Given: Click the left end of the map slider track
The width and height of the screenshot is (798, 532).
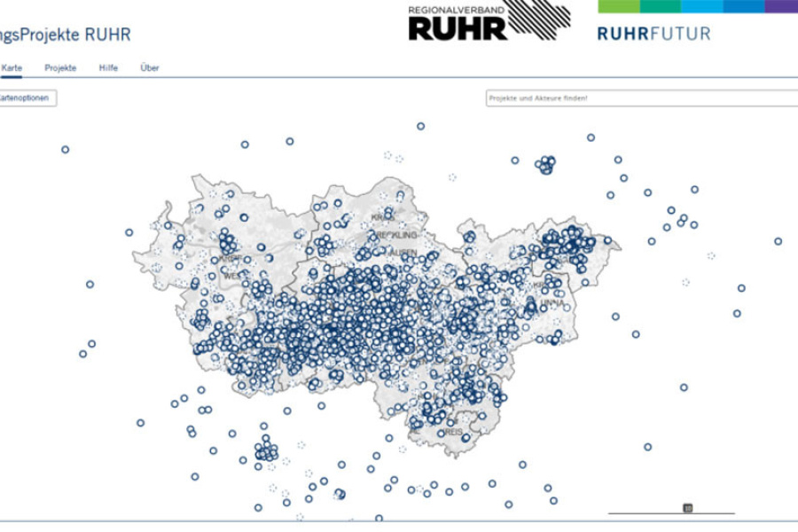Looking at the screenshot, I should (x=611, y=512).
